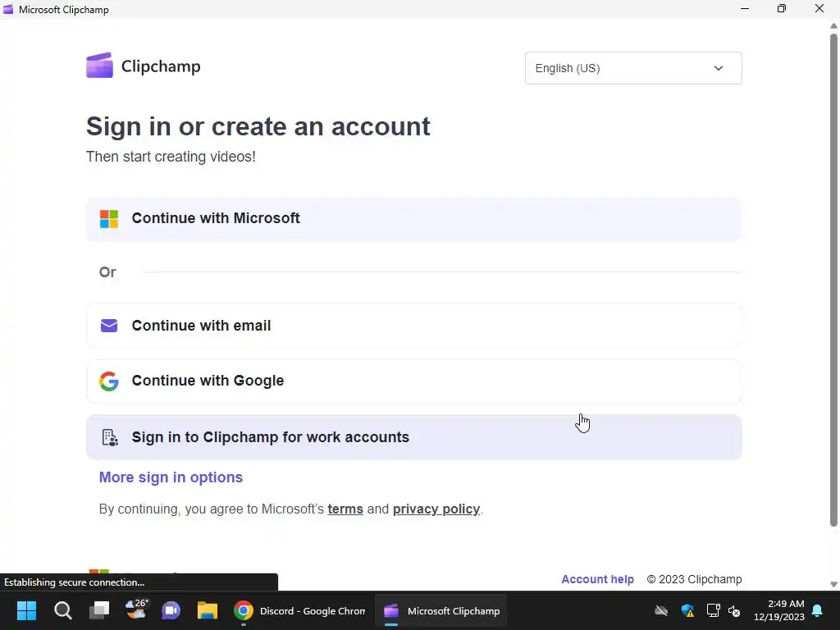The height and width of the screenshot is (630, 840).
Task: Click the scrollbar up arrow
Action: point(833,25)
